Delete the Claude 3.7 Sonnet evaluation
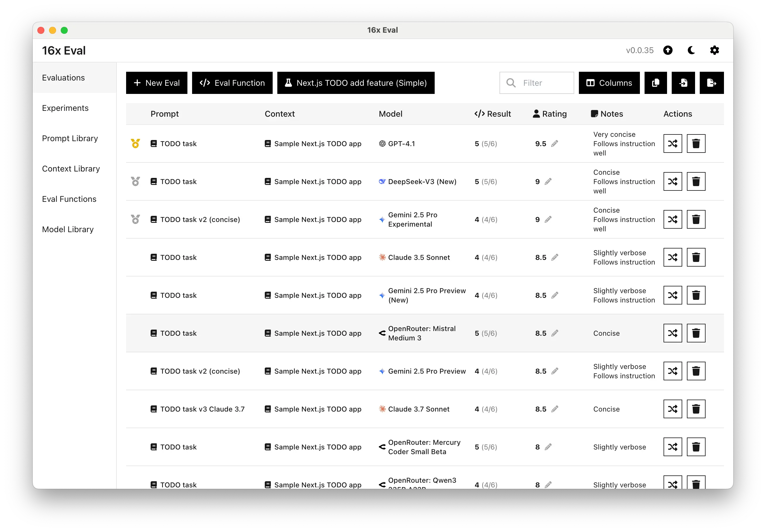 pos(696,409)
